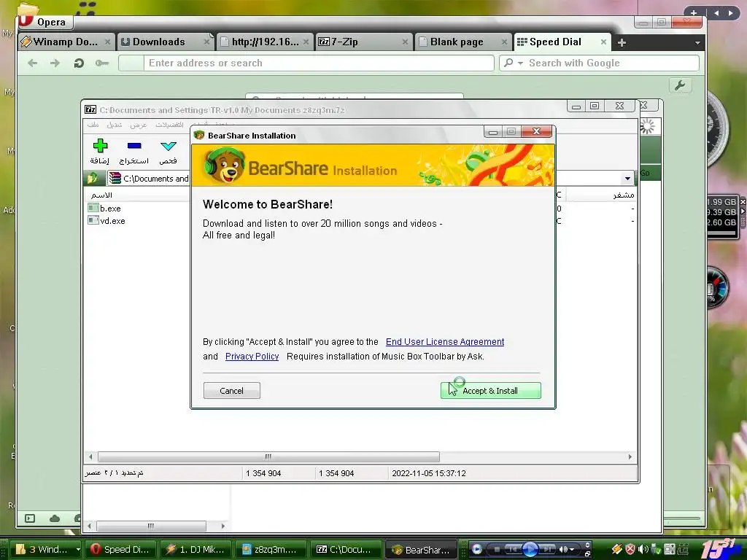Click the Speed Di... Opera taskbar button
747x560 pixels.
point(120,549)
